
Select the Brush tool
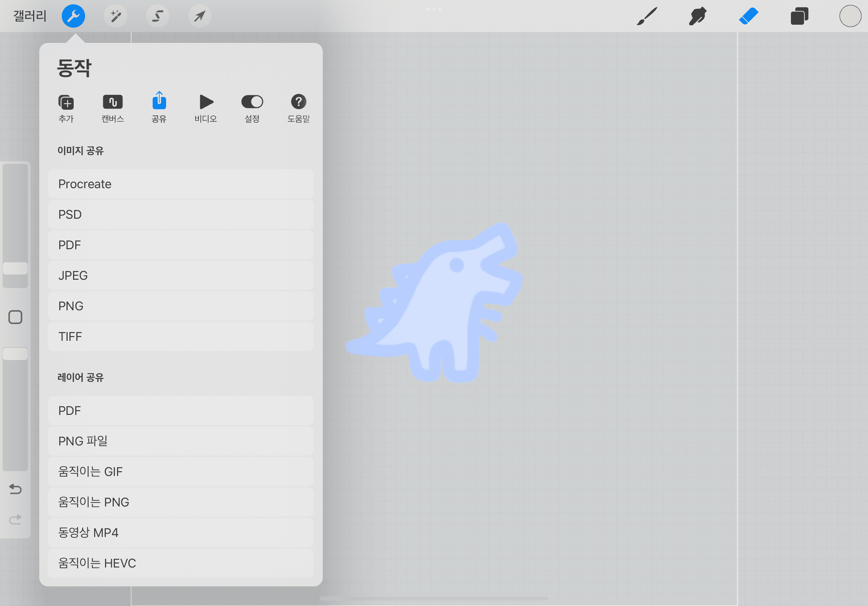(x=647, y=16)
